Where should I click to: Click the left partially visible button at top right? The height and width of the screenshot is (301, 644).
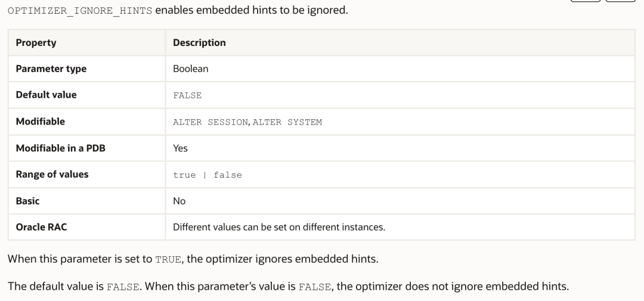[586, 1]
